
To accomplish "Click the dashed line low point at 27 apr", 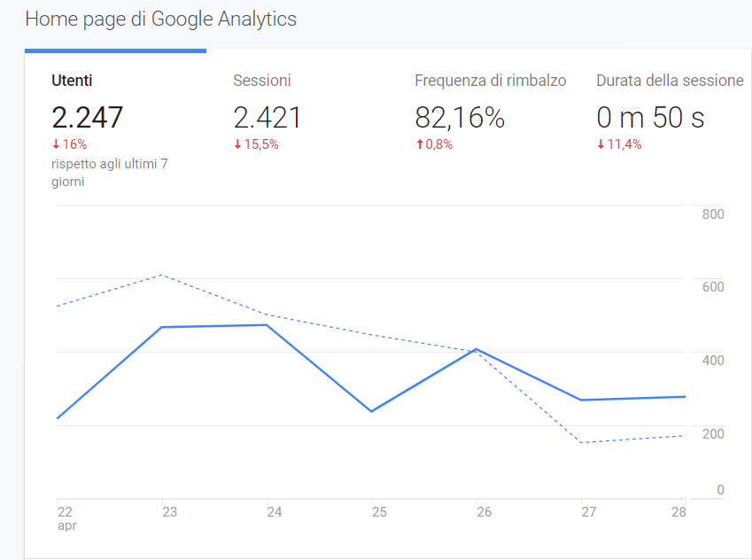I will (x=581, y=442).
